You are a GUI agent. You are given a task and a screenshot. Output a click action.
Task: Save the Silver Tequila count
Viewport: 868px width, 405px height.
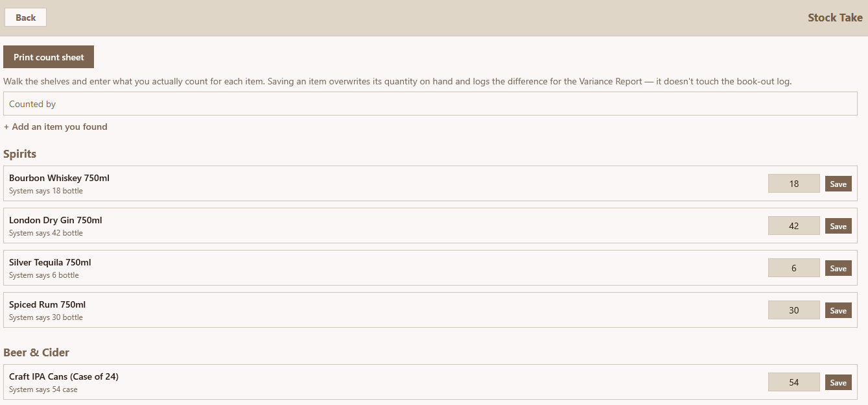click(838, 268)
